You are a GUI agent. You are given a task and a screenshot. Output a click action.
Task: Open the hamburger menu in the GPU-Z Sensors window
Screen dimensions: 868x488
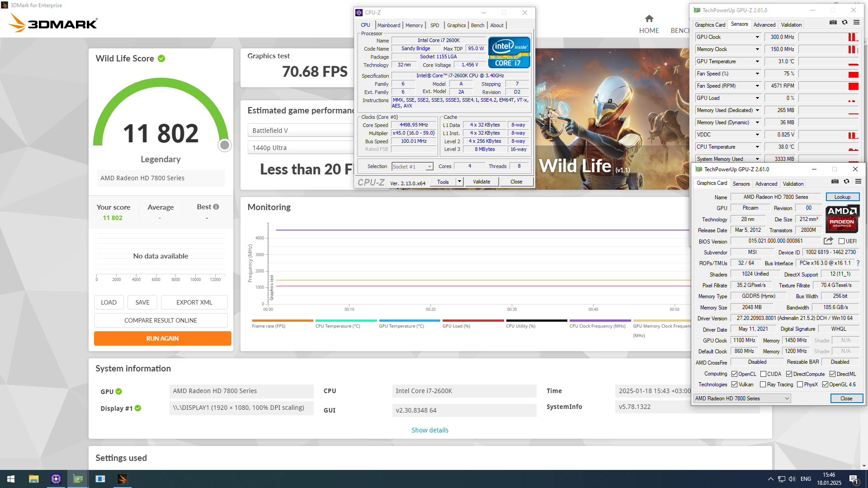[856, 22]
